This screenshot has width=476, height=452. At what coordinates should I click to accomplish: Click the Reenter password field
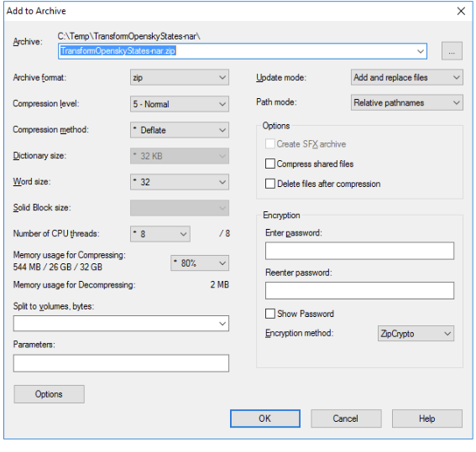(x=359, y=290)
